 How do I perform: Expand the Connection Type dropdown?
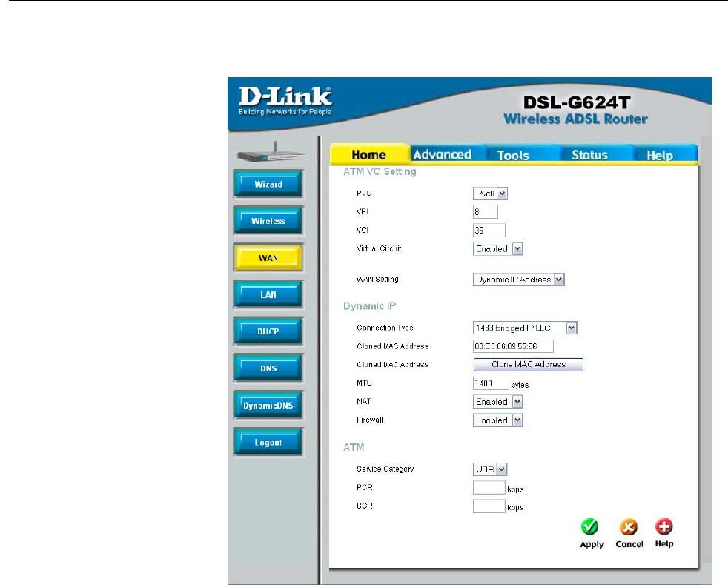(x=525, y=328)
